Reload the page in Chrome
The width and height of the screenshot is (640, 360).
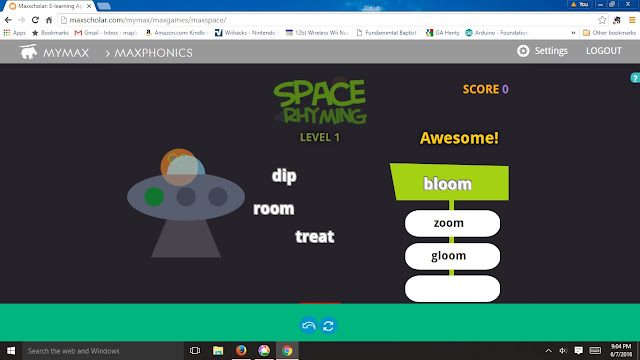(x=35, y=20)
